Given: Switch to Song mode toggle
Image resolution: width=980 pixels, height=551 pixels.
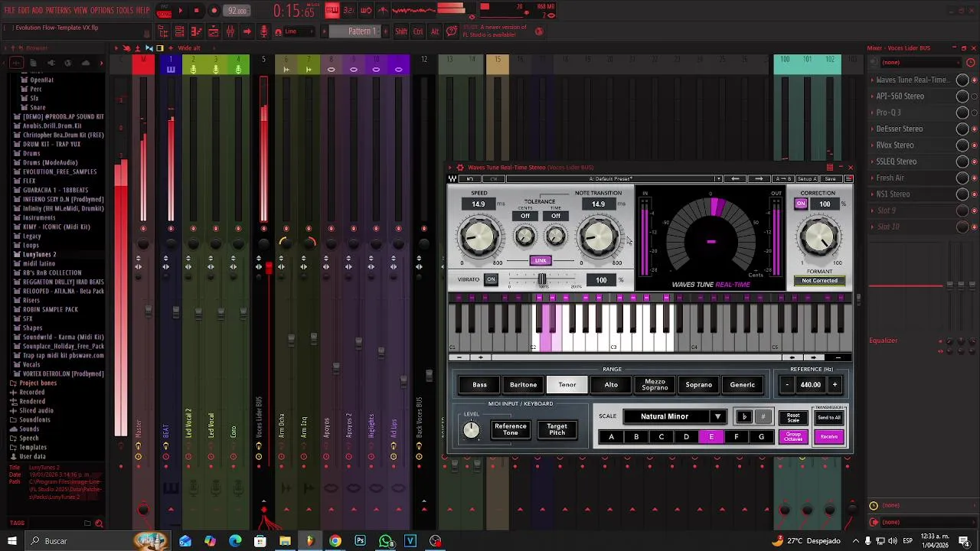Looking at the screenshot, I should 164,13.
